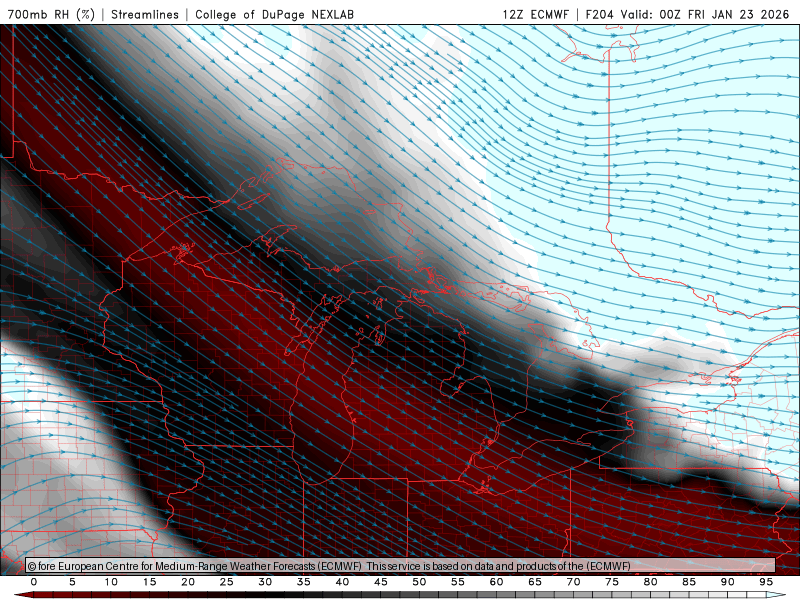The width and height of the screenshot is (800, 600).
Task: Click the '15' scale label
Action: 149,582
